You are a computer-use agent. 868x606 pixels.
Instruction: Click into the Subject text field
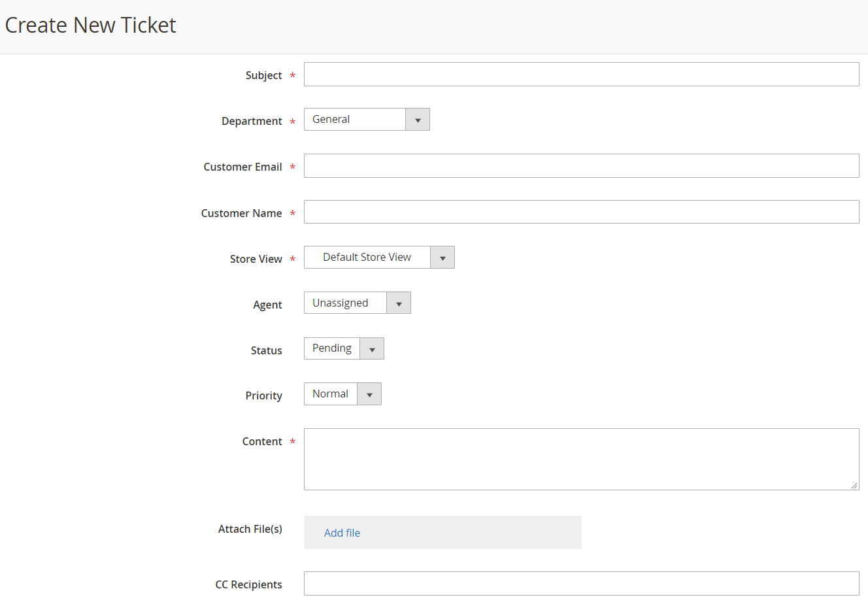(581, 75)
